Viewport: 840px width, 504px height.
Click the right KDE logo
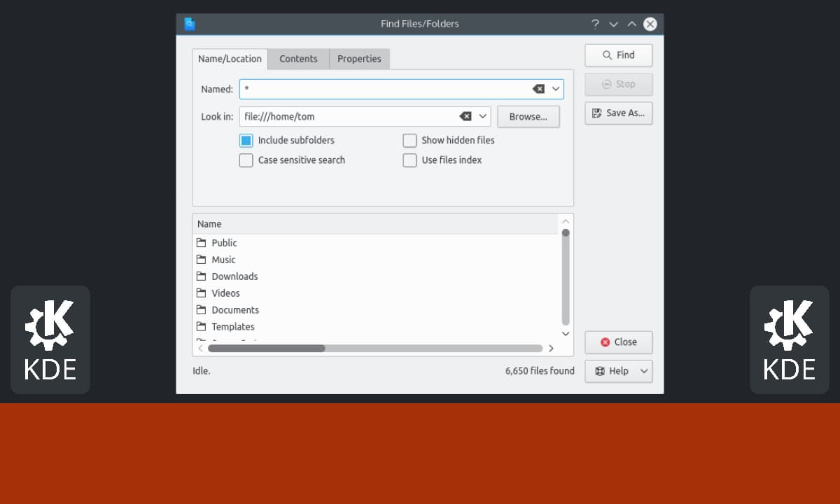pyautogui.click(x=789, y=339)
